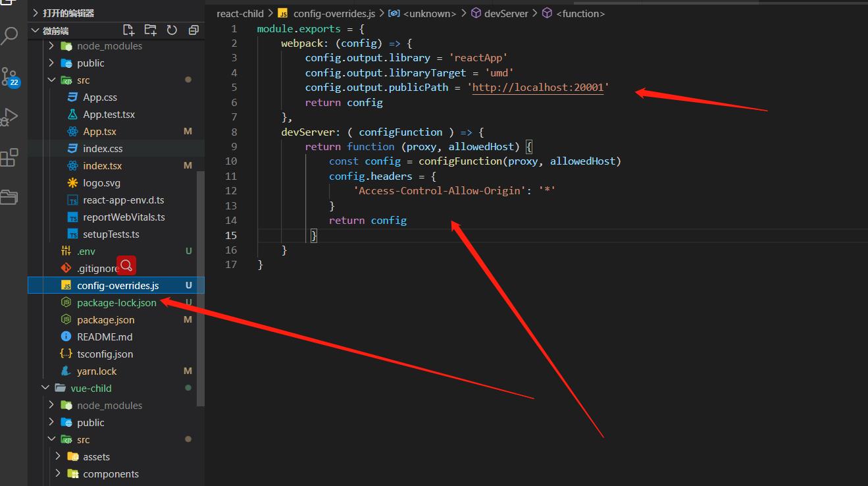Screen dimensions: 868x486
Task: Click configFunction parameter on line 8
Action: point(401,132)
